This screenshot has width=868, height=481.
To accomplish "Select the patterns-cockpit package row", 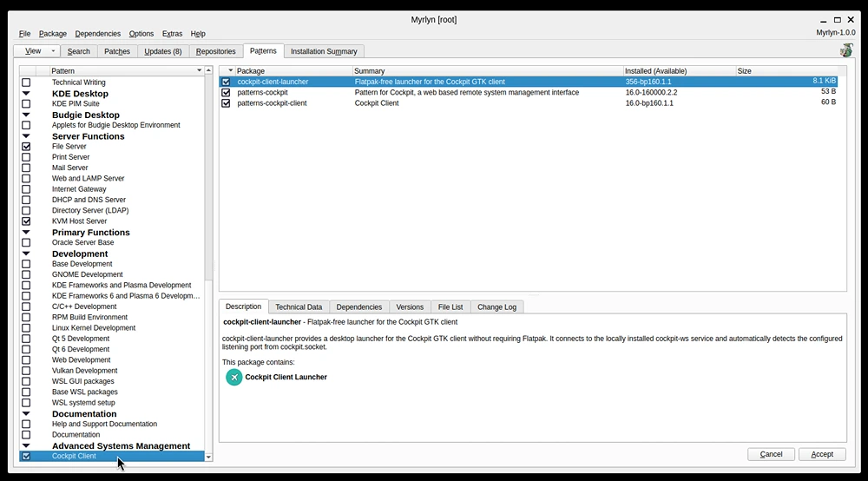I will coord(529,92).
